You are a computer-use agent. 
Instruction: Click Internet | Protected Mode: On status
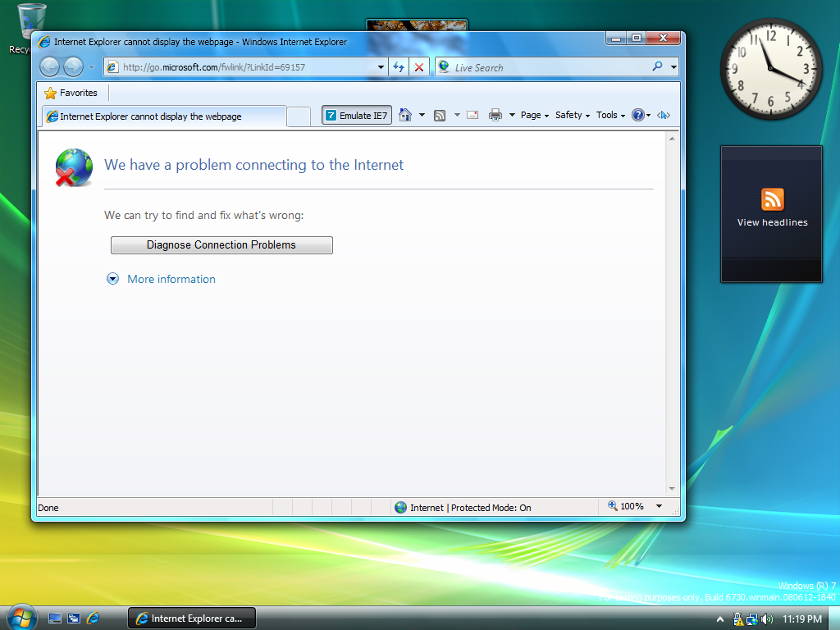click(463, 507)
